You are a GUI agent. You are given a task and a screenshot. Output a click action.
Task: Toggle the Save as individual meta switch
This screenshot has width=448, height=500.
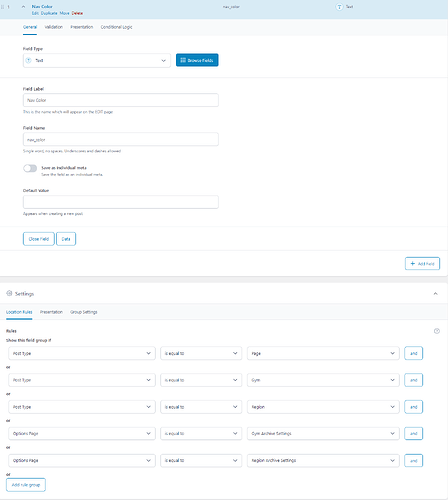[30, 168]
